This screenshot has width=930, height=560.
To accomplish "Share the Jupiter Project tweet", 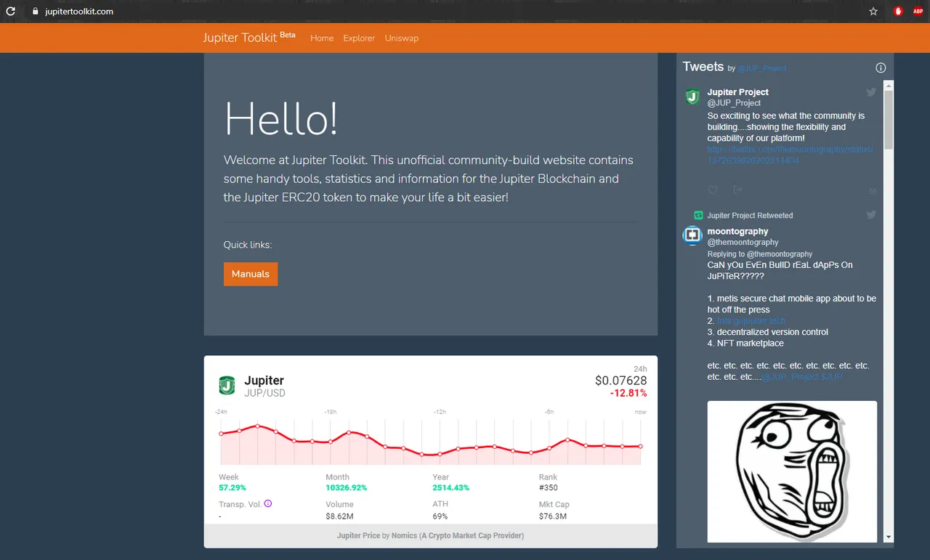I will tap(737, 190).
